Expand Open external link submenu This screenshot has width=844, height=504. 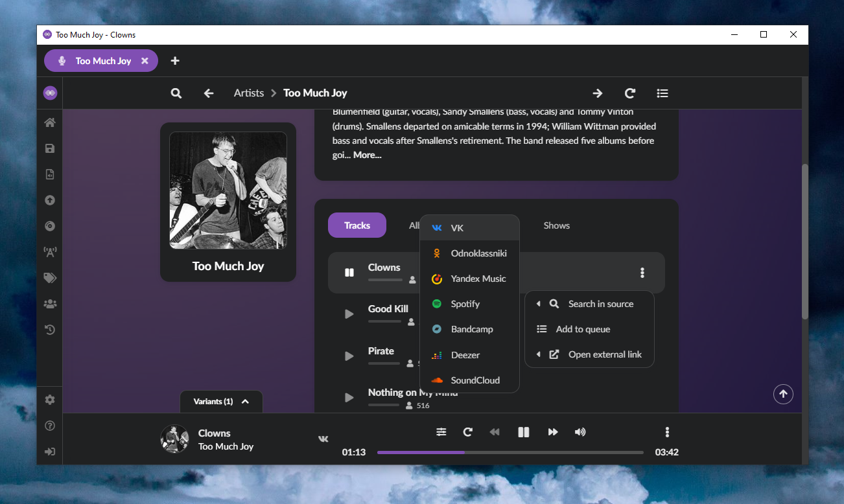589,354
